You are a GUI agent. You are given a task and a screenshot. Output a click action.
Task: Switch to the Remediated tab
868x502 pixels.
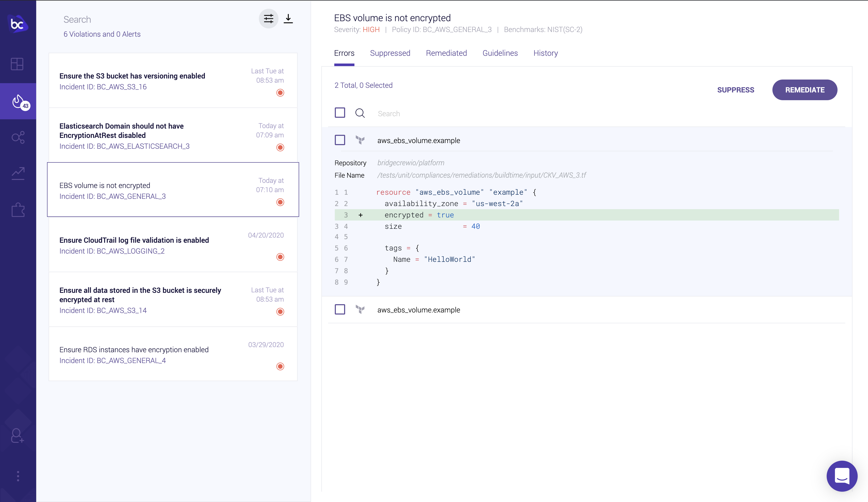[446, 53]
